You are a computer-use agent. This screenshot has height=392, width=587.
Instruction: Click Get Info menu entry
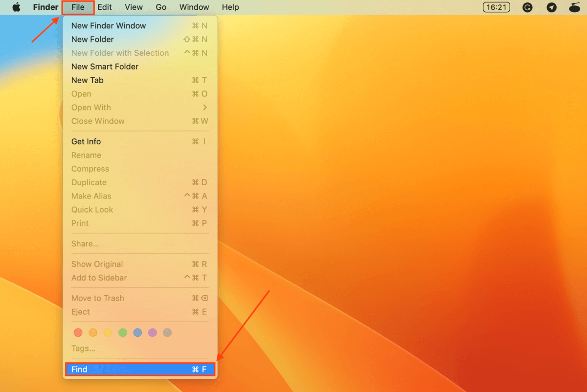pyautogui.click(x=86, y=142)
